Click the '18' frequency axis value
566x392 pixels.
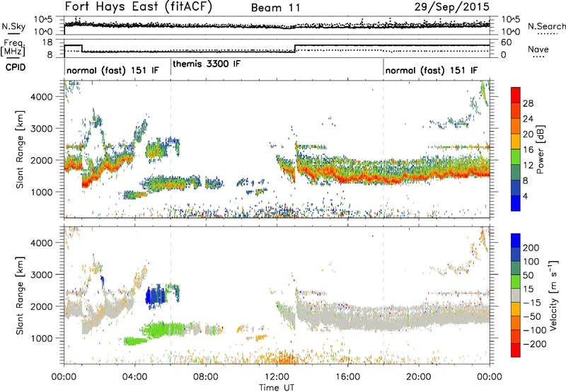(x=47, y=42)
